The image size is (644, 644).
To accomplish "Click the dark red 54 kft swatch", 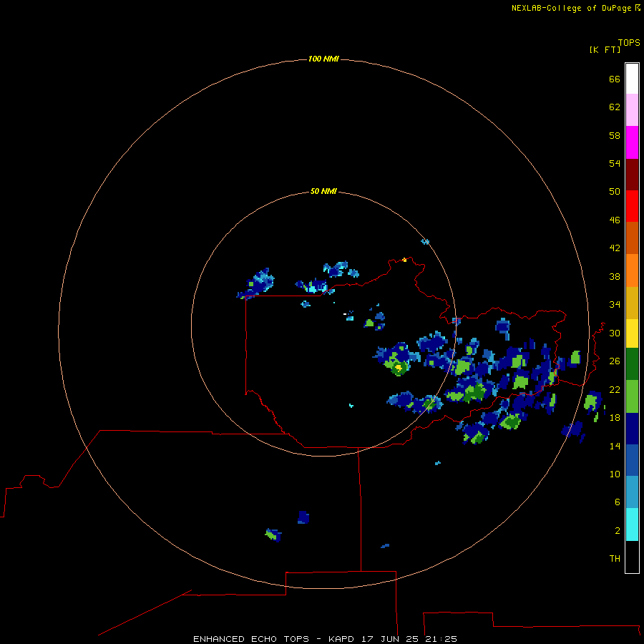I will (x=632, y=174).
